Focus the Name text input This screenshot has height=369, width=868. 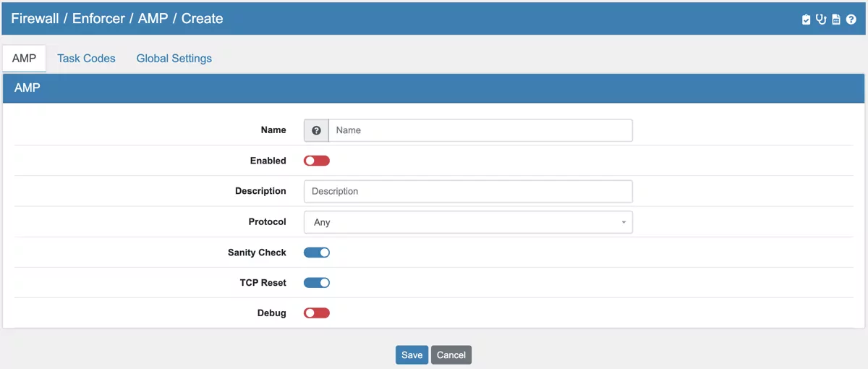click(x=480, y=130)
